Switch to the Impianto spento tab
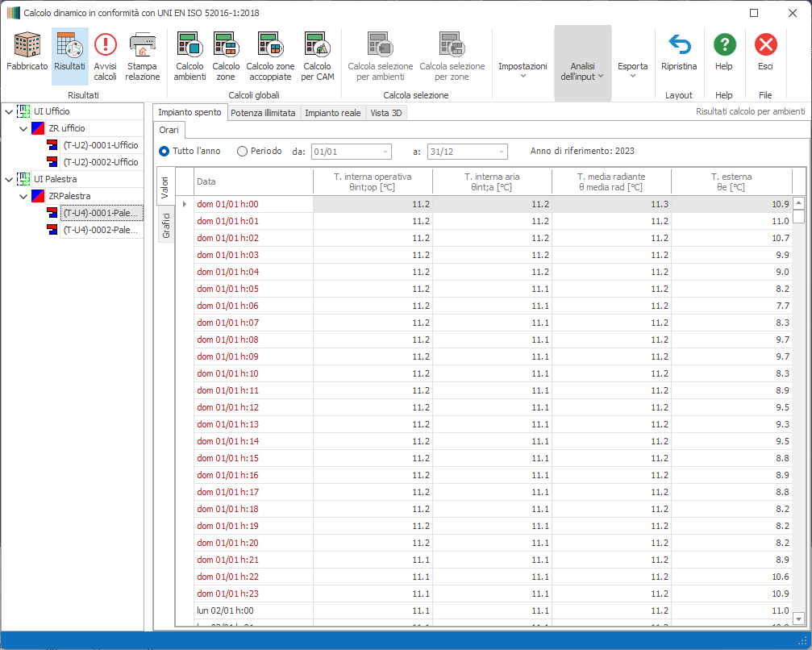 189,112
